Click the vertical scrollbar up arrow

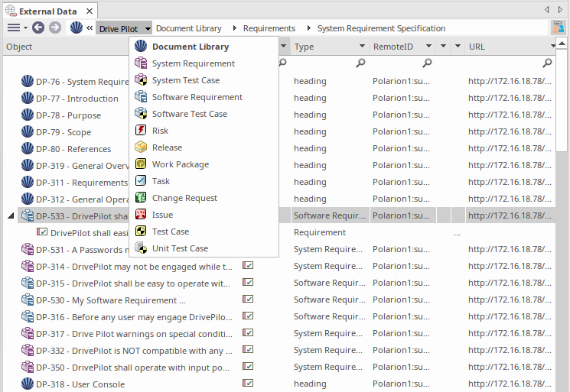[562, 44]
